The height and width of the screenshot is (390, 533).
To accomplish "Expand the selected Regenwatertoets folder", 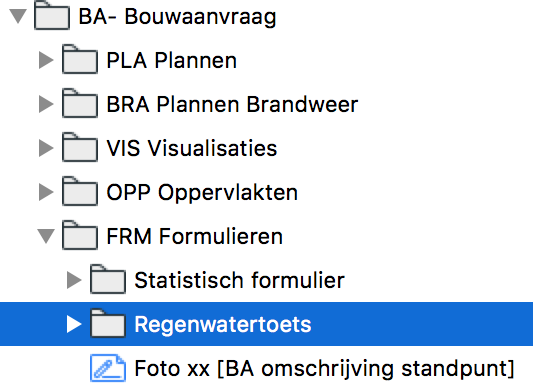I will click(74, 324).
